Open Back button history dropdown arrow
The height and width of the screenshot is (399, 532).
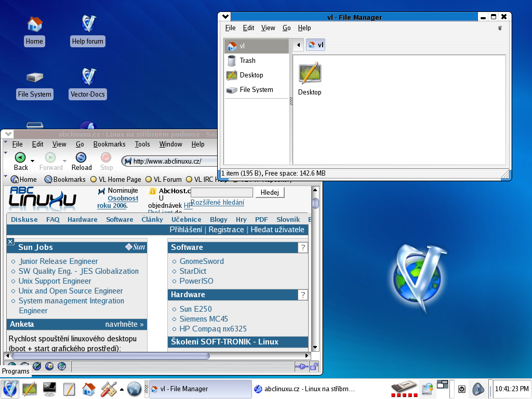pyautogui.click(x=33, y=161)
